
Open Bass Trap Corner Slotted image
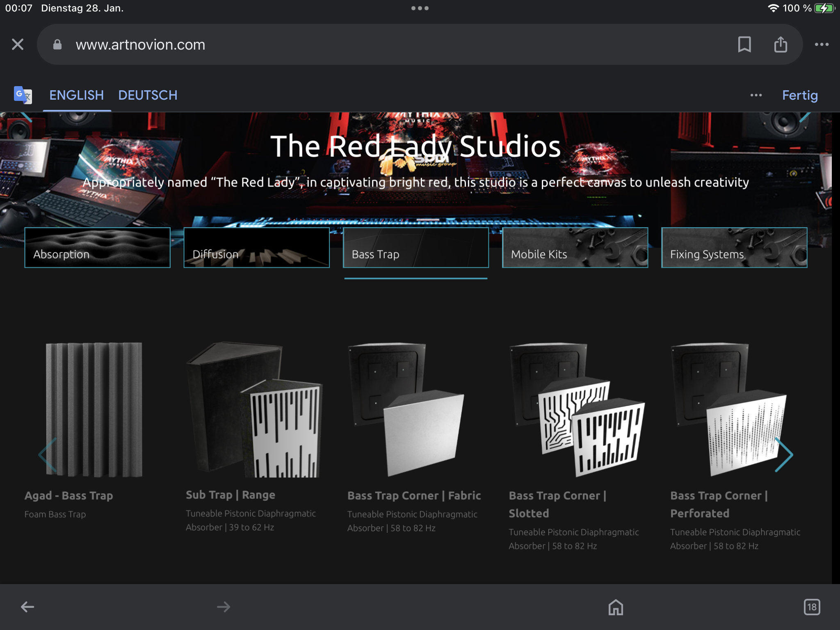coord(577,410)
